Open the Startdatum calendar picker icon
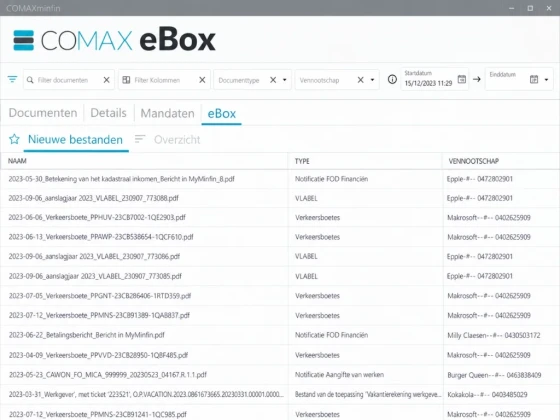The image size is (560, 420). click(462, 79)
